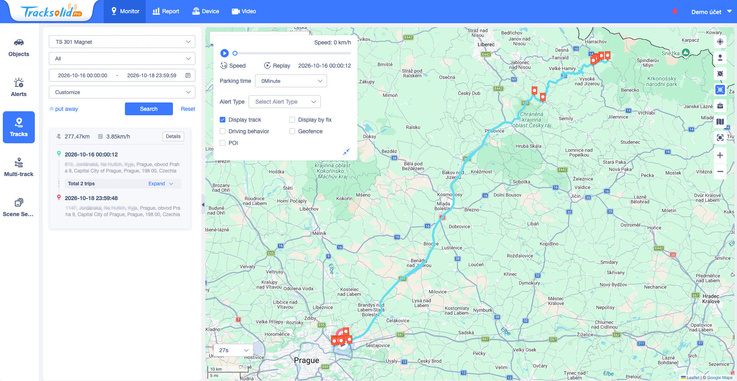737x381 pixels.
Task: Uncheck the Display track checkbox
Action: tap(223, 120)
